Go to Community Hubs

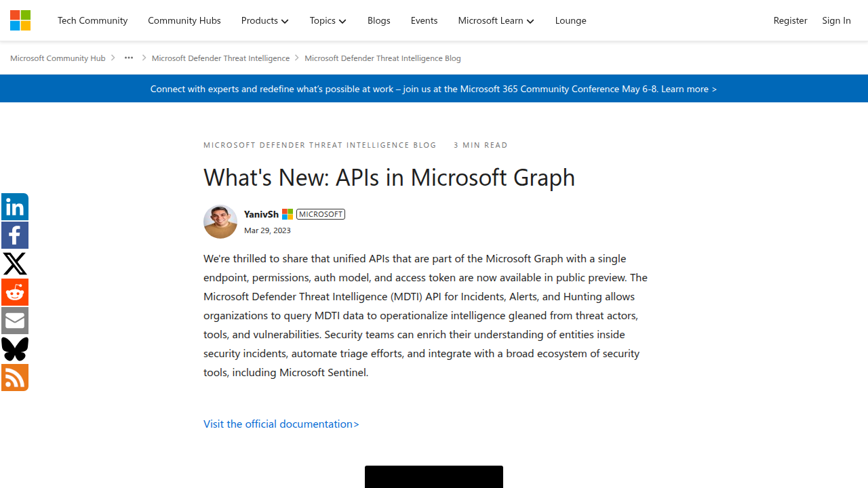coord(184,20)
